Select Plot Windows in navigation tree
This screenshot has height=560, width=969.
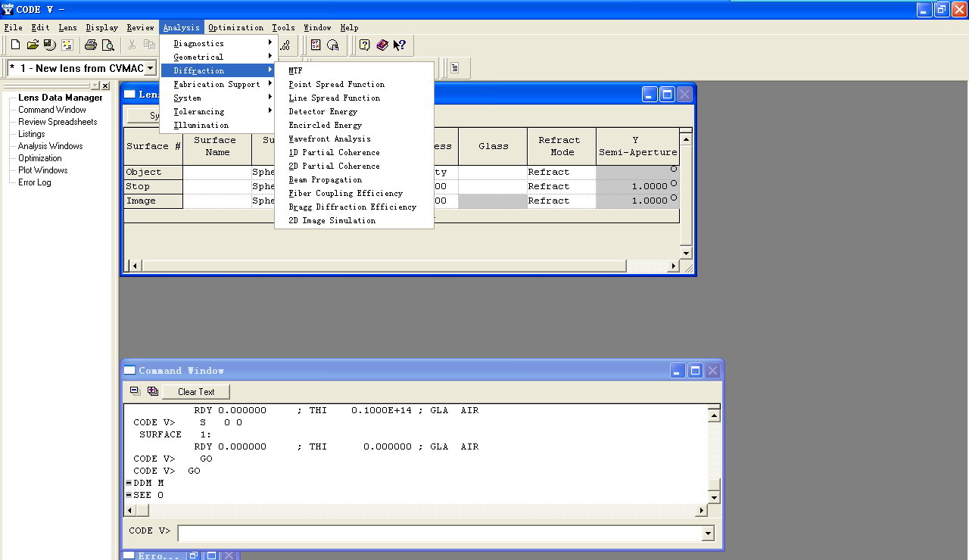click(x=43, y=170)
